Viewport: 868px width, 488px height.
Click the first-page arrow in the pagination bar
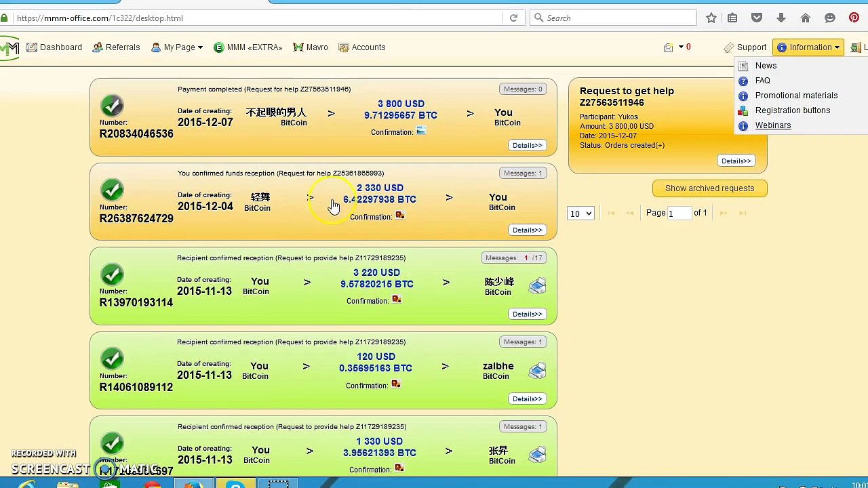(612, 213)
